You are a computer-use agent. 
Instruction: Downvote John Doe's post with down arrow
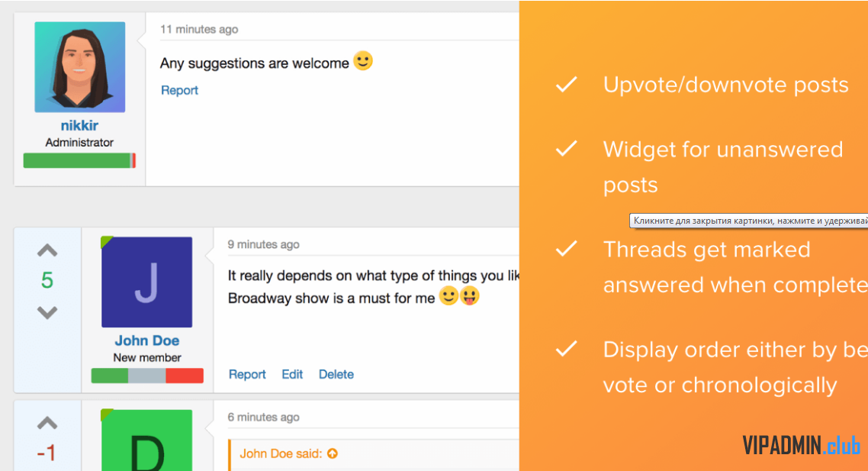(x=47, y=312)
